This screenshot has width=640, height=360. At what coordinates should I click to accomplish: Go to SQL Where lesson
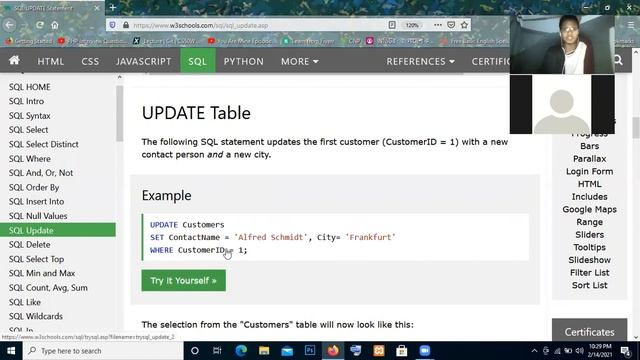30,158
